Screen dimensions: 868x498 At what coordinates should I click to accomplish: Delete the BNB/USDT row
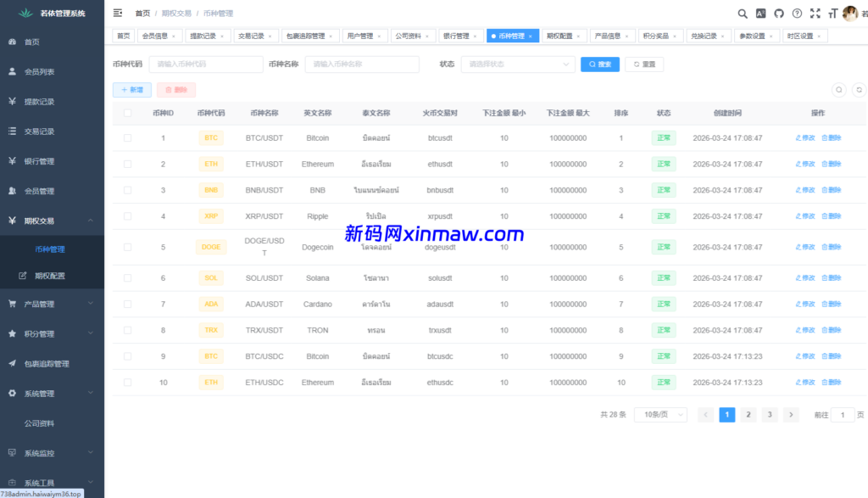pos(832,190)
